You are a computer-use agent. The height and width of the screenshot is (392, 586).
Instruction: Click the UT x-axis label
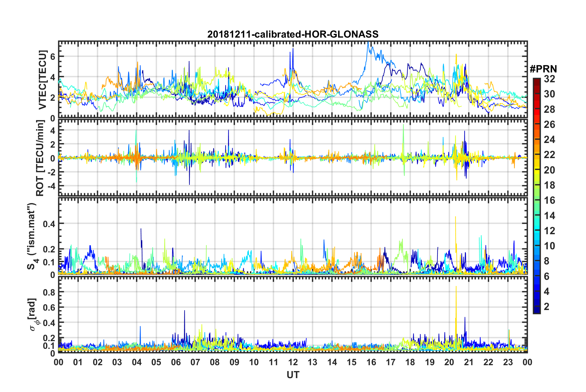click(293, 375)
